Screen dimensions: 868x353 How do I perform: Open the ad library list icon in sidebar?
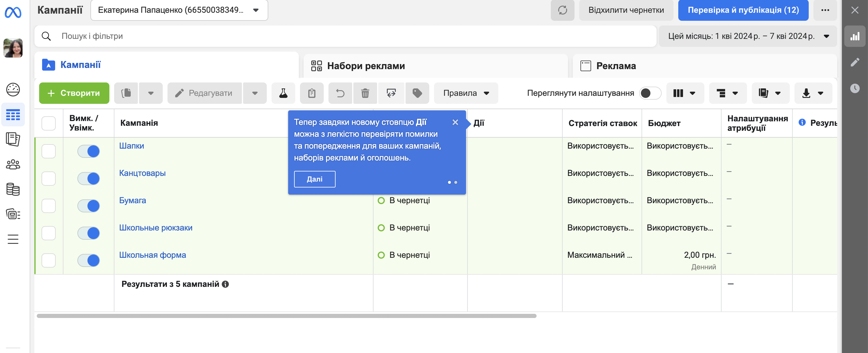pos(13,214)
